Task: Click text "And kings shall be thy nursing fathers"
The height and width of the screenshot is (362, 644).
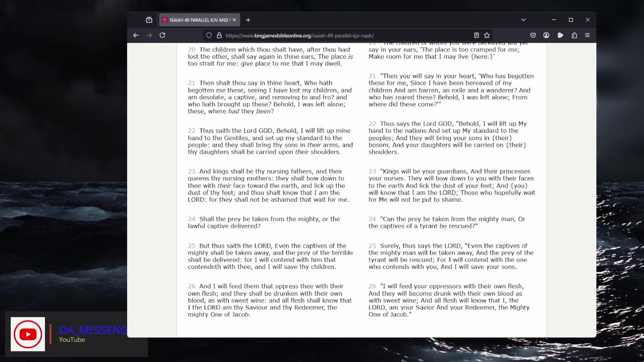Action: 256,171
